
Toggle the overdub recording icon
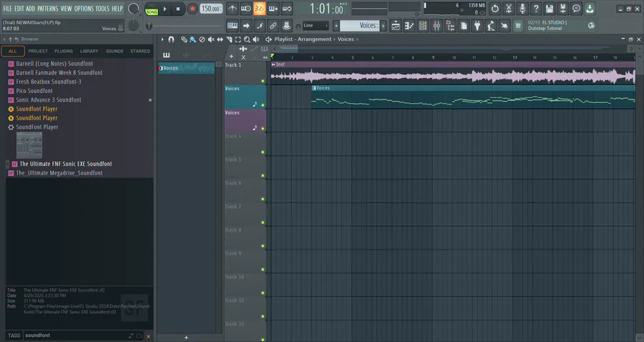pos(273,8)
